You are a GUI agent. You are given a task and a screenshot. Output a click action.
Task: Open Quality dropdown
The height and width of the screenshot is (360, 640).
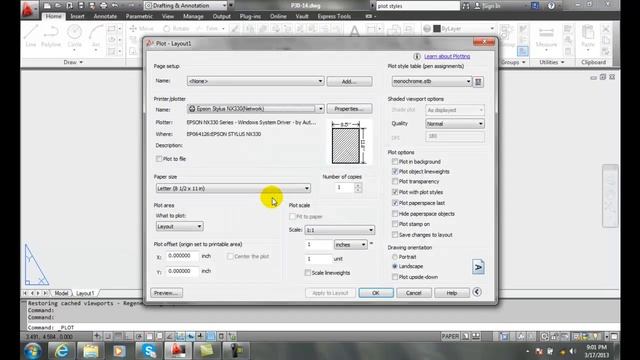point(455,123)
